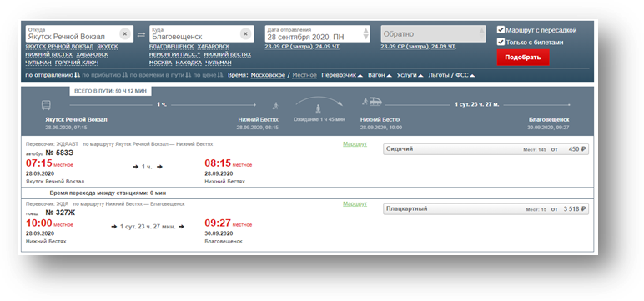The height and width of the screenshot is (301, 644).
Task: Open the Вагон filter dropdown
Action: pos(380,75)
